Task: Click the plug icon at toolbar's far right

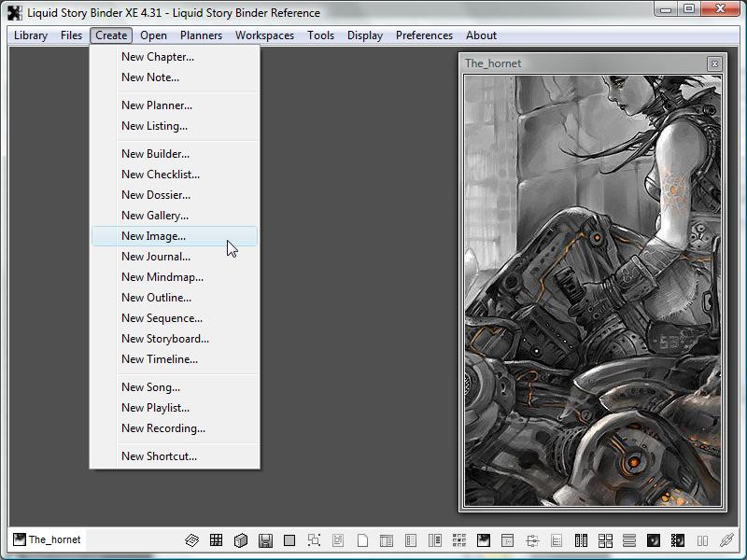Action: 726,540
